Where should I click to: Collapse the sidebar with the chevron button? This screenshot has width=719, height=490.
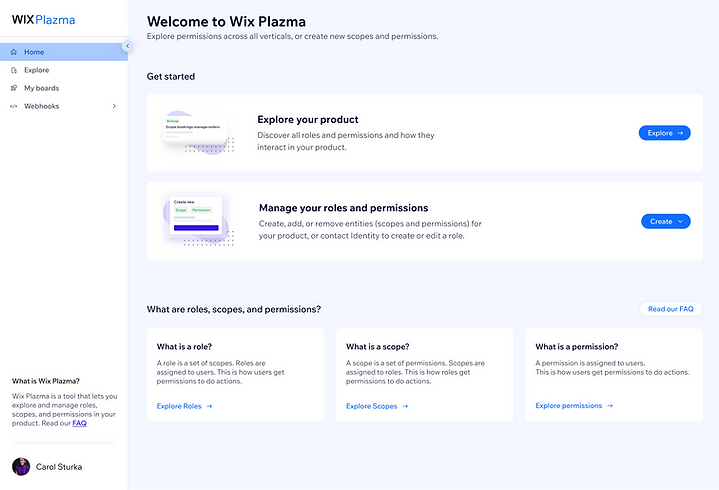tap(127, 46)
